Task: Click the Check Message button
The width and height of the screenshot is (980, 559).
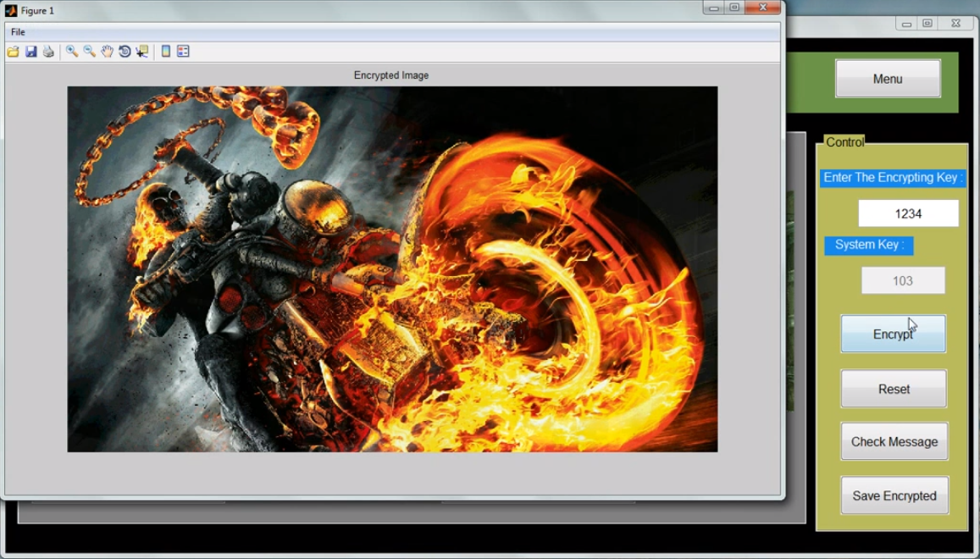Action: point(894,441)
